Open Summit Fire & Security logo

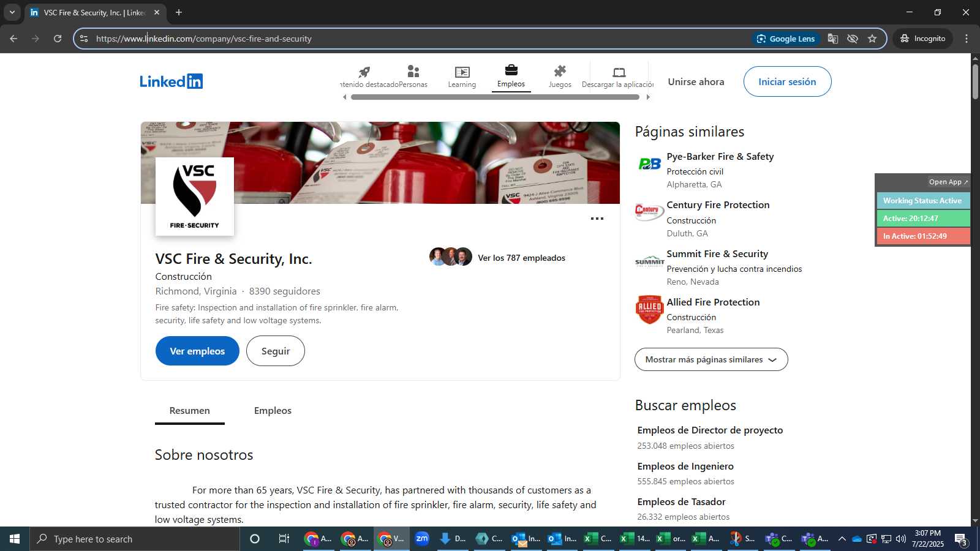[x=650, y=261]
